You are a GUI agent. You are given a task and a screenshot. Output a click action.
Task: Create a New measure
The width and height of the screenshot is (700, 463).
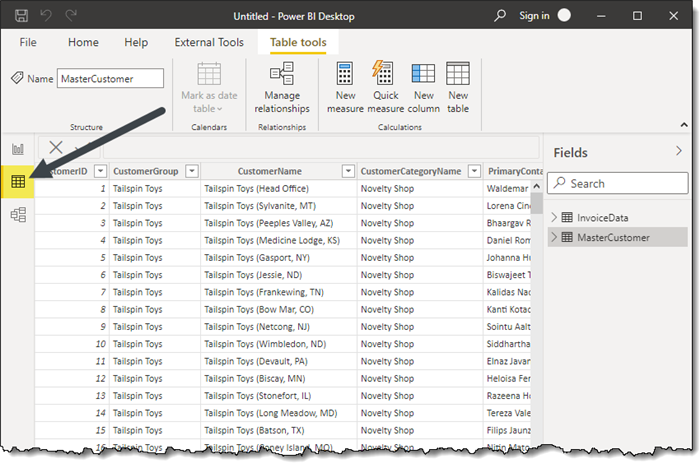(x=345, y=87)
